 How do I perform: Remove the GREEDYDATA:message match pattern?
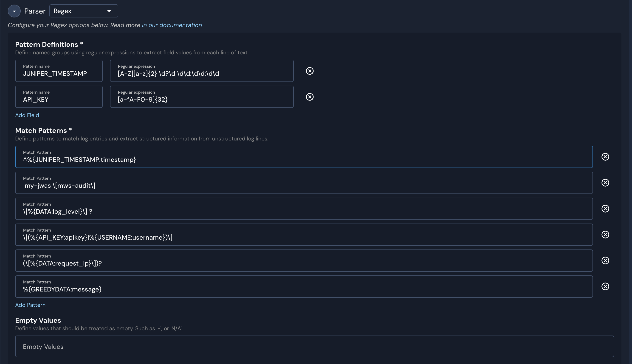606,286
